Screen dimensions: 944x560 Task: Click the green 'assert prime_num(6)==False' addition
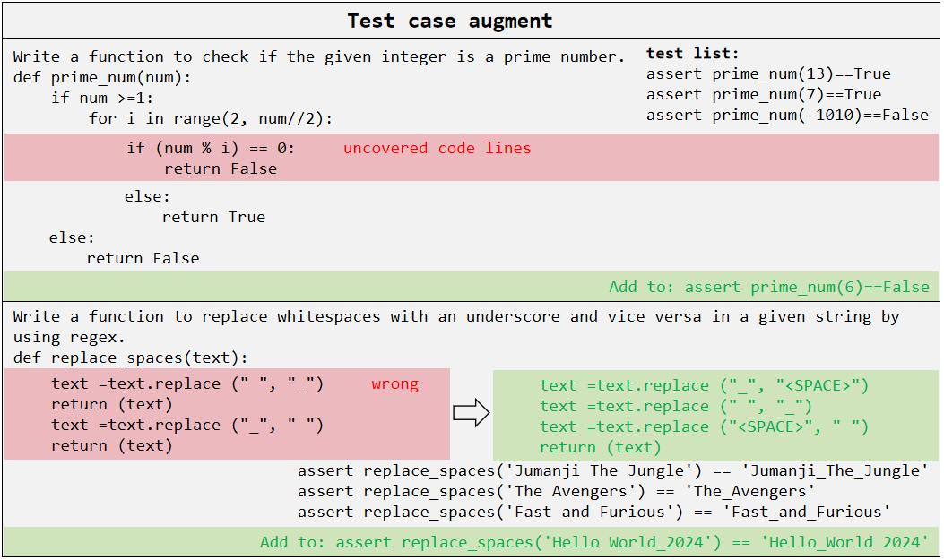click(x=769, y=288)
